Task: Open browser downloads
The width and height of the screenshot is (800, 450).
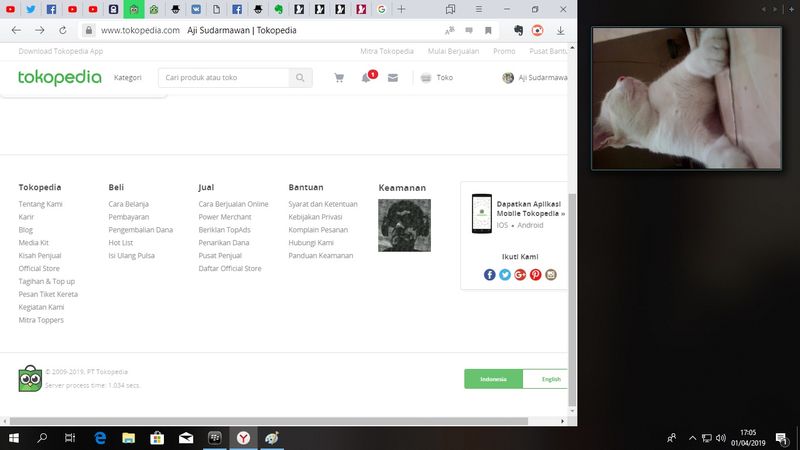Action: point(561,31)
